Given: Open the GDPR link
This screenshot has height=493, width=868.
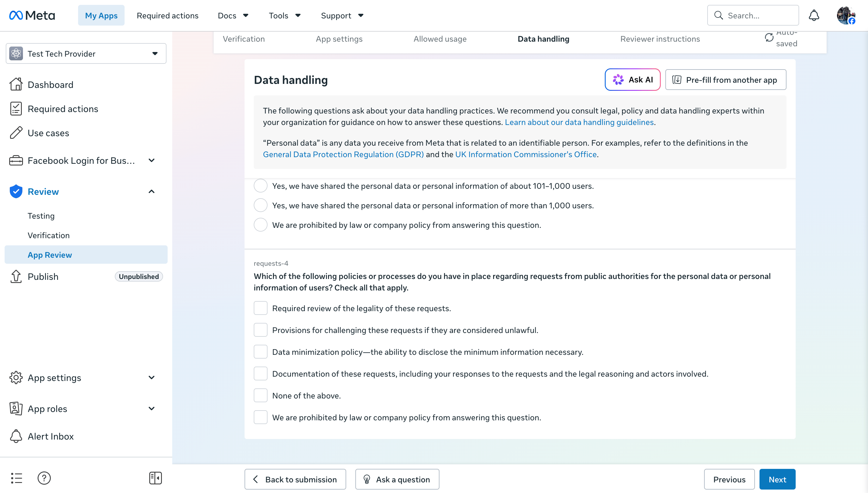Looking at the screenshot, I should pos(343,154).
